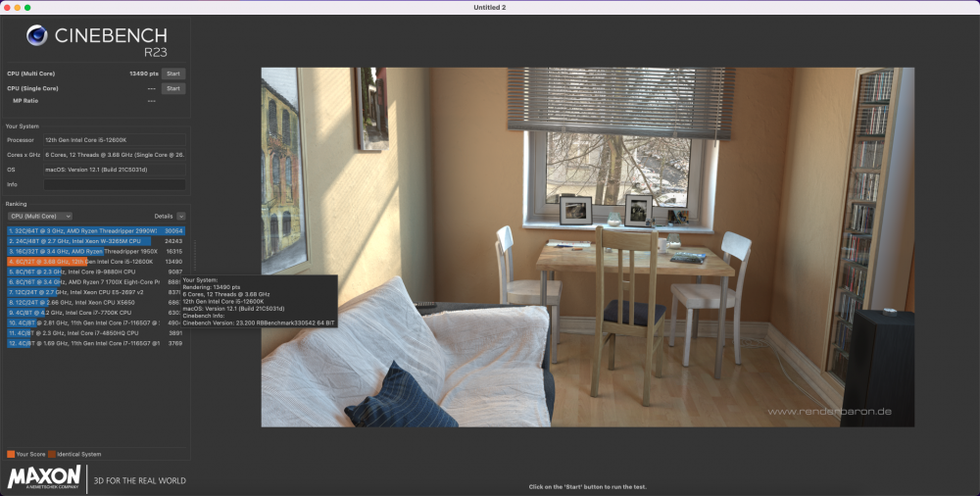The height and width of the screenshot is (496, 980).
Task: Select the OS field showing macOS 12.1
Action: pos(115,170)
